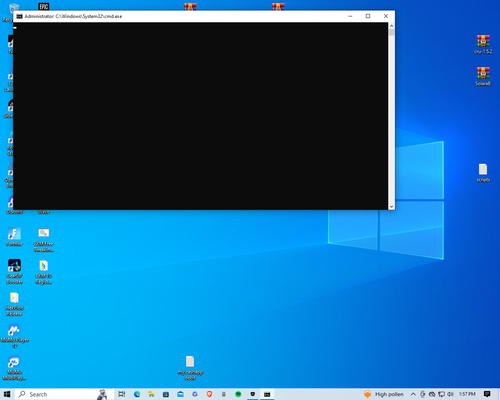Viewport: 500px width, 400px height.
Task: Close the Administrator cmd.exe window
Action: click(x=386, y=16)
